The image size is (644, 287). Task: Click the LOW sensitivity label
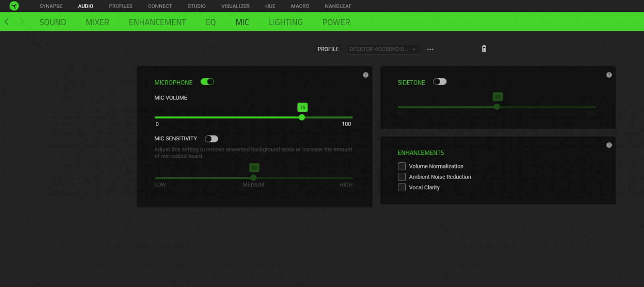(x=160, y=185)
